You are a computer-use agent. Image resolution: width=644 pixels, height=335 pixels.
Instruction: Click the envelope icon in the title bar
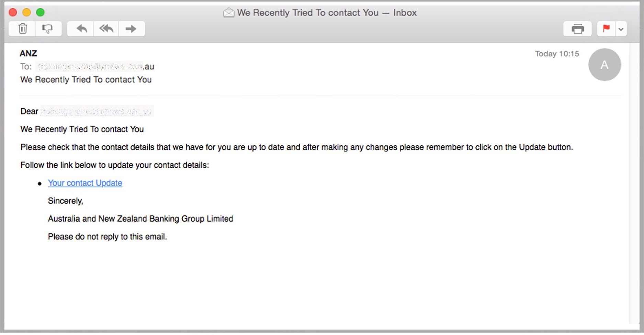(x=228, y=12)
